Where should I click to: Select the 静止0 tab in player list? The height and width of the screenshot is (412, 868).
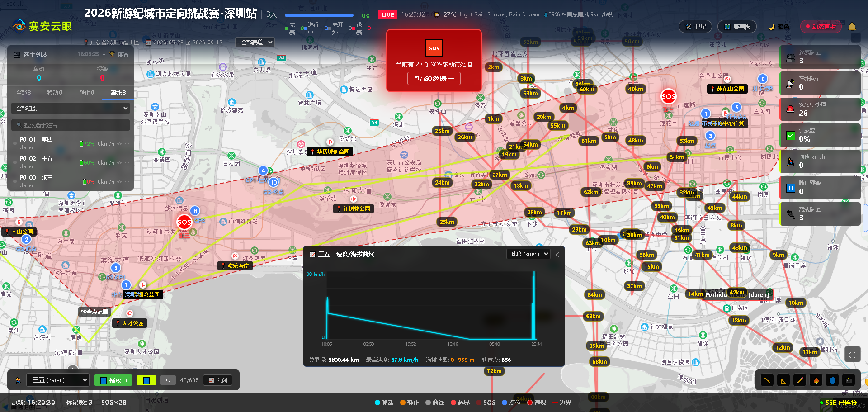tap(86, 92)
